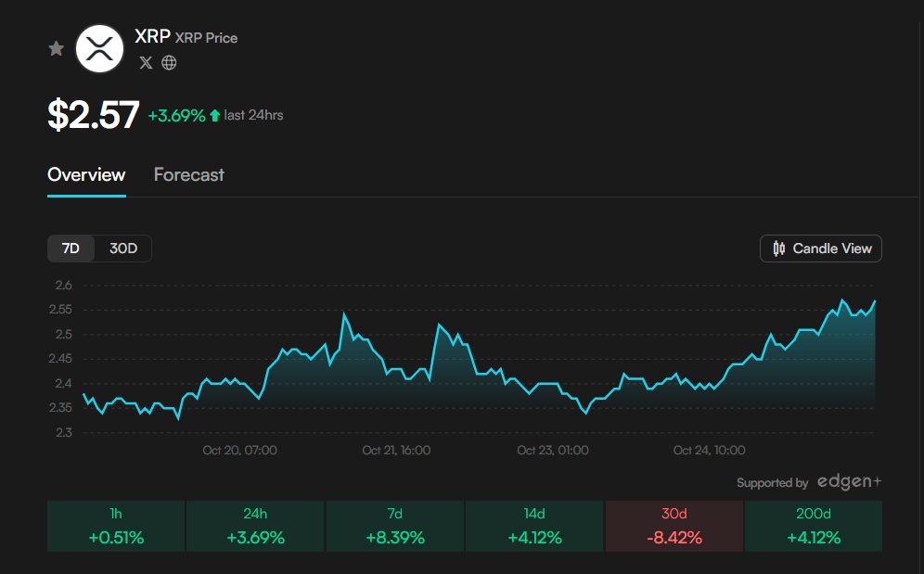Click the 2.3 y-axis label
This screenshot has width=924, height=574.
click(64, 432)
